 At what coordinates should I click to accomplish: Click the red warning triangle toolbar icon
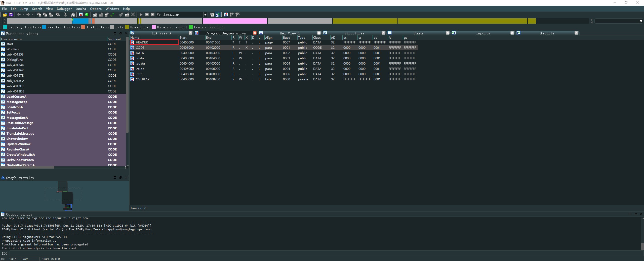click(x=81, y=15)
